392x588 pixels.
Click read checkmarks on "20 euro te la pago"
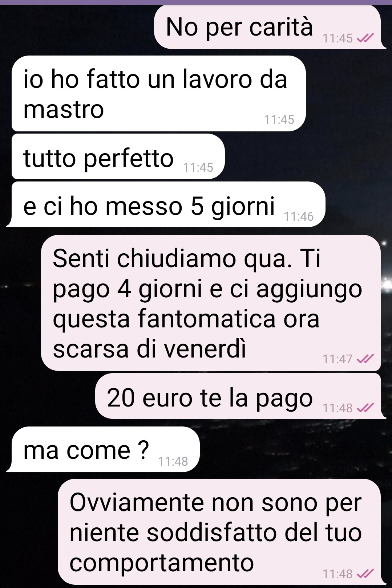365,408
